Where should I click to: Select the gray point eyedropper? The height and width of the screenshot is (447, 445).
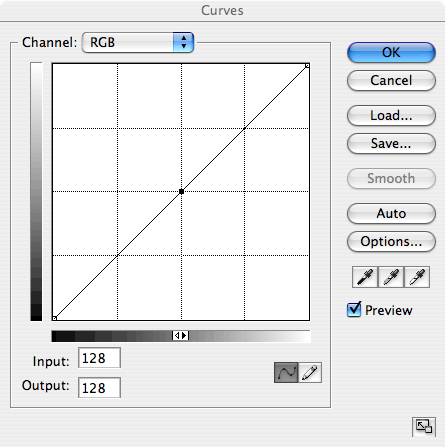point(391,277)
